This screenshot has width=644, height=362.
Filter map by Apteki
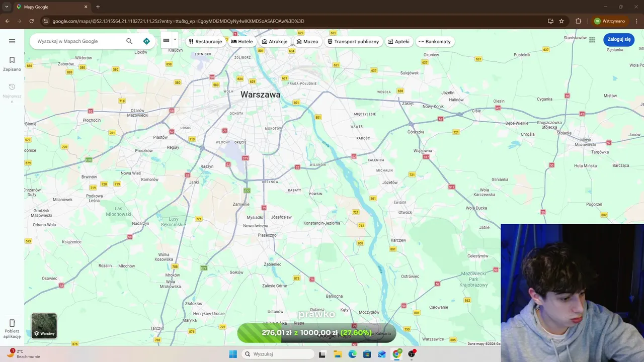399,41
